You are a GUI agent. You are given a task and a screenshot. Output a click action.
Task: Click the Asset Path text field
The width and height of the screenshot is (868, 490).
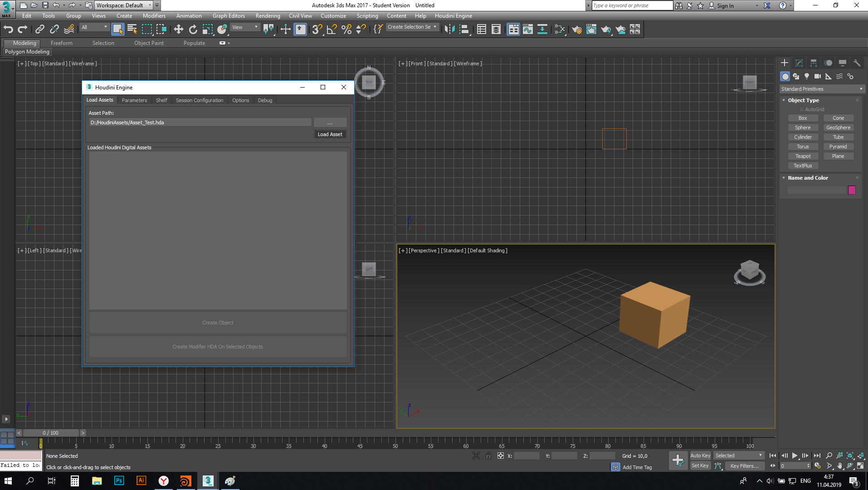coord(200,122)
